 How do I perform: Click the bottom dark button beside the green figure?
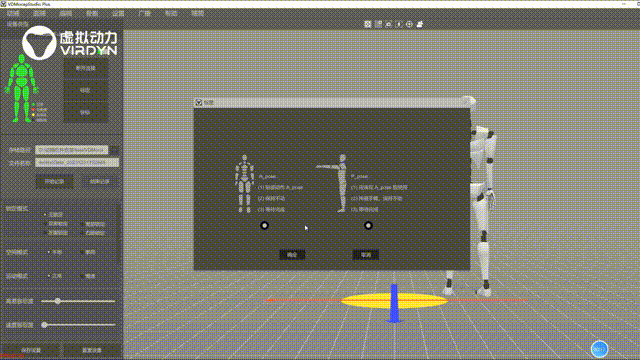pyautogui.click(x=86, y=112)
